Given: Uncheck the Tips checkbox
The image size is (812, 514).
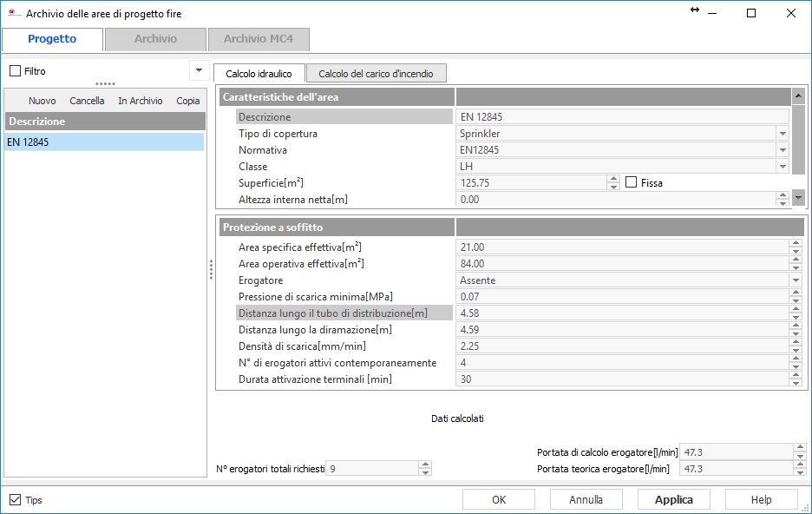Looking at the screenshot, I should 15,500.
